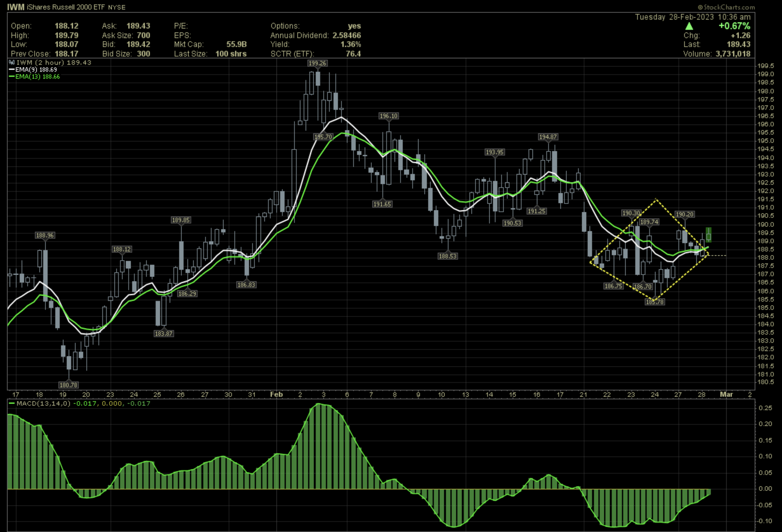This screenshot has width=782, height=532.
Task: Click the green MACD legend line marker
Action: click(x=12, y=403)
